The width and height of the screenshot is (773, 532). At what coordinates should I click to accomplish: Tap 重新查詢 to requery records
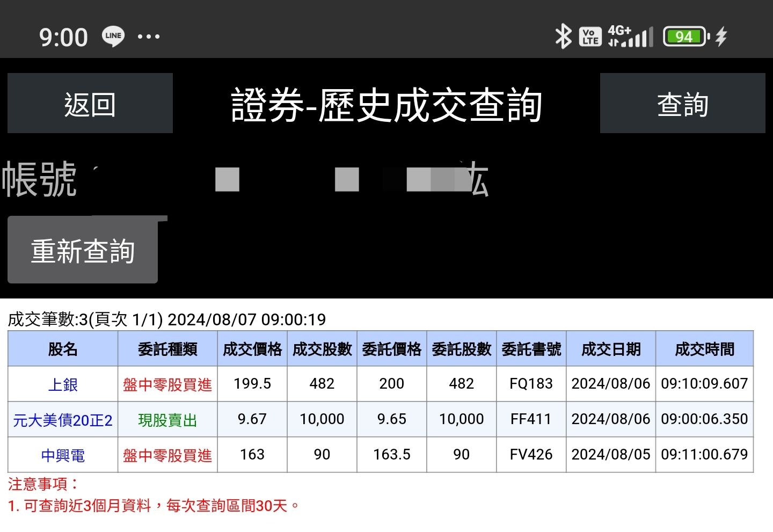tap(83, 250)
